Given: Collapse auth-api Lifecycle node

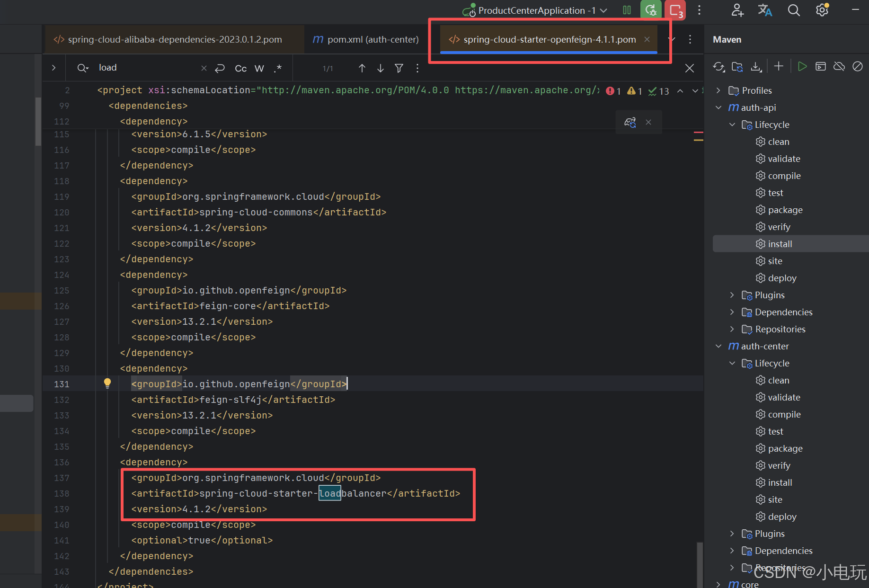Looking at the screenshot, I should [732, 125].
